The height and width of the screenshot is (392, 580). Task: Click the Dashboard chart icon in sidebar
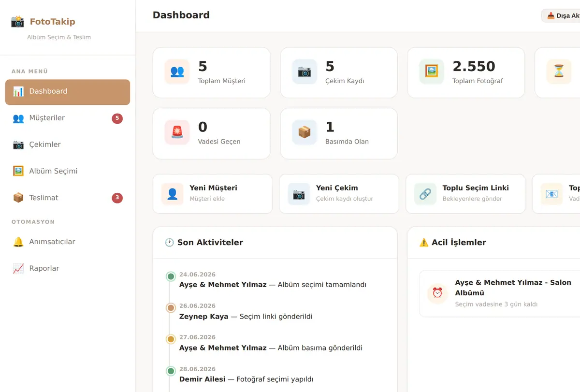click(x=18, y=91)
